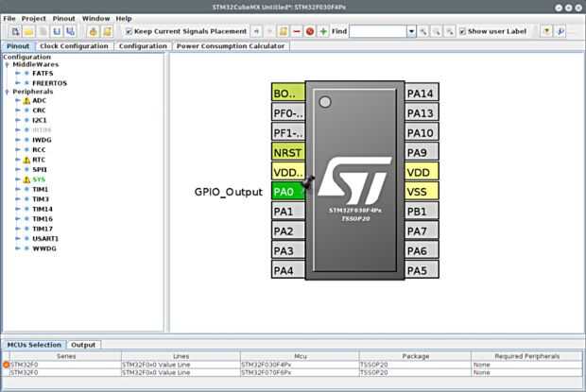Click the Generate Report toolbar icon
This screenshot has width=586, height=392.
click(107, 32)
